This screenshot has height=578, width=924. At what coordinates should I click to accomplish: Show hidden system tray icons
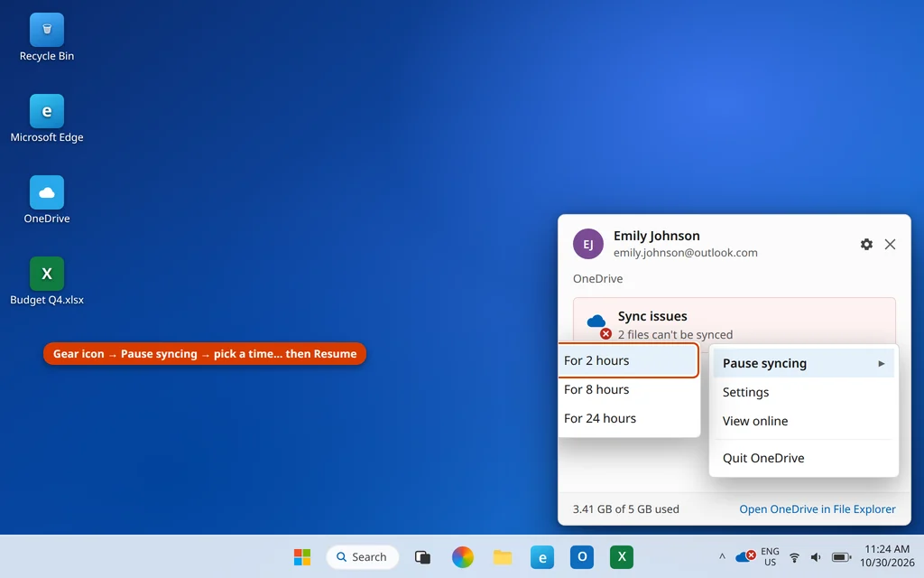(722, 556)
